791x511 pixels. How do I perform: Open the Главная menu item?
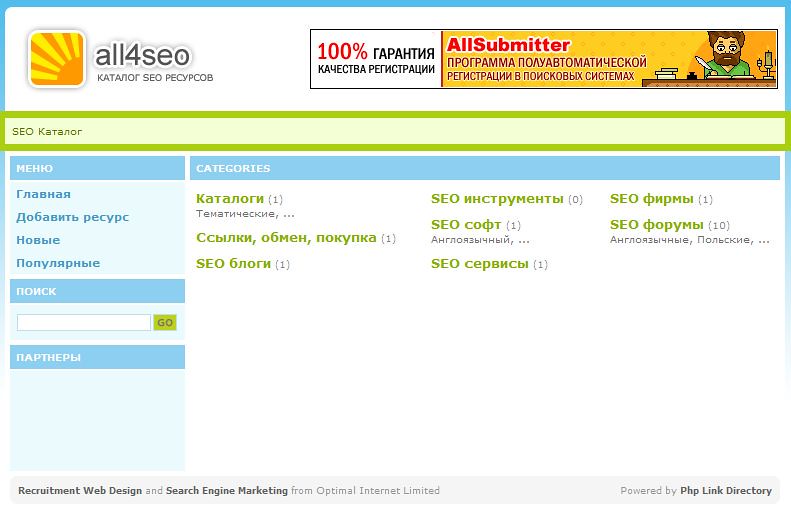[43, 194]
